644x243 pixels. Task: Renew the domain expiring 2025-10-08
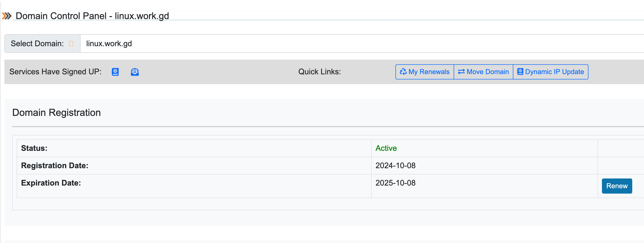click(617, 186)
